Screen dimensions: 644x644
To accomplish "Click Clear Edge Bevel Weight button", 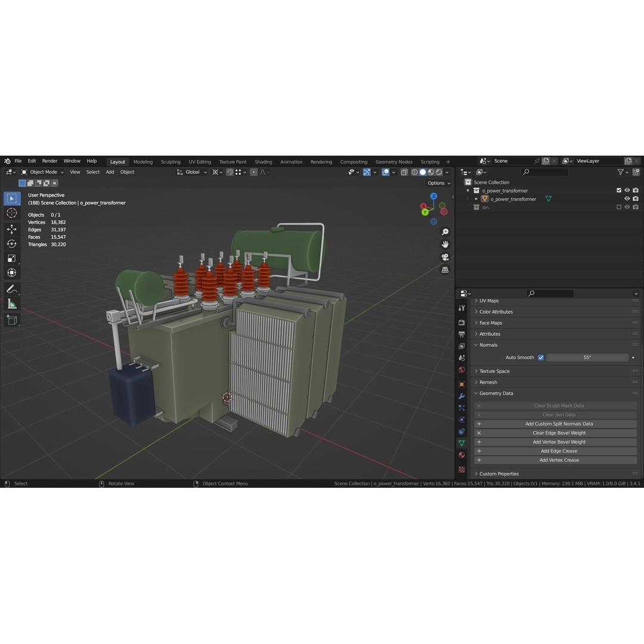I will [x=555, y=434].
